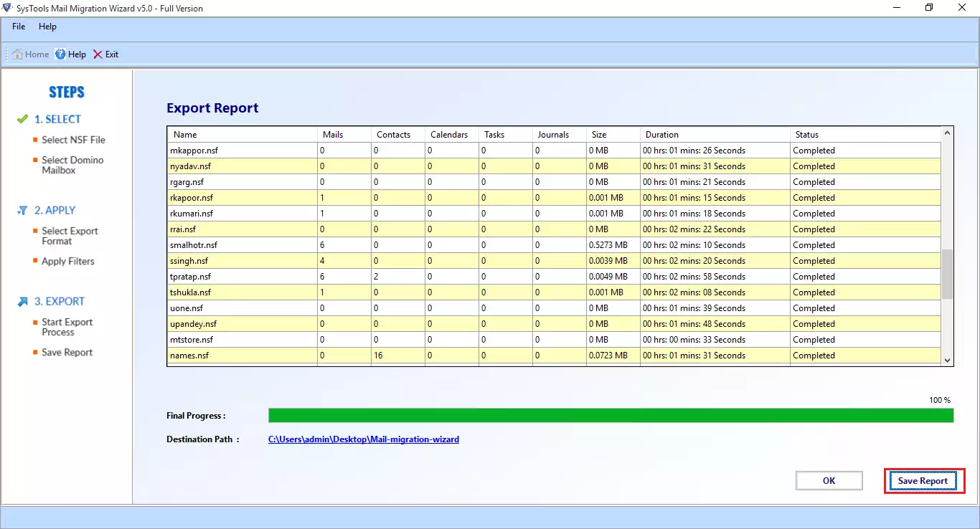The width and height of the screenshot is (980, 529).
Task: Click the SysTools logo in the title bar
Action: pyautogui.click(x=7, y=8)
